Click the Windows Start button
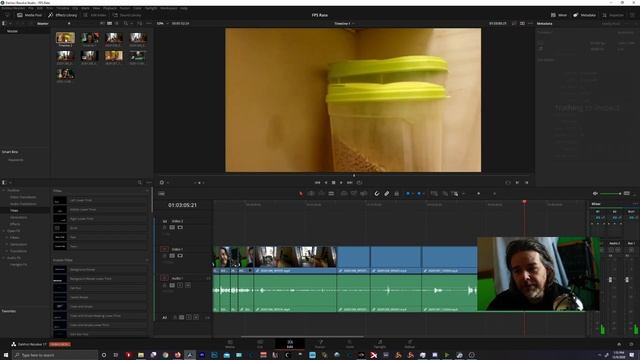 [x=6, y=355]
